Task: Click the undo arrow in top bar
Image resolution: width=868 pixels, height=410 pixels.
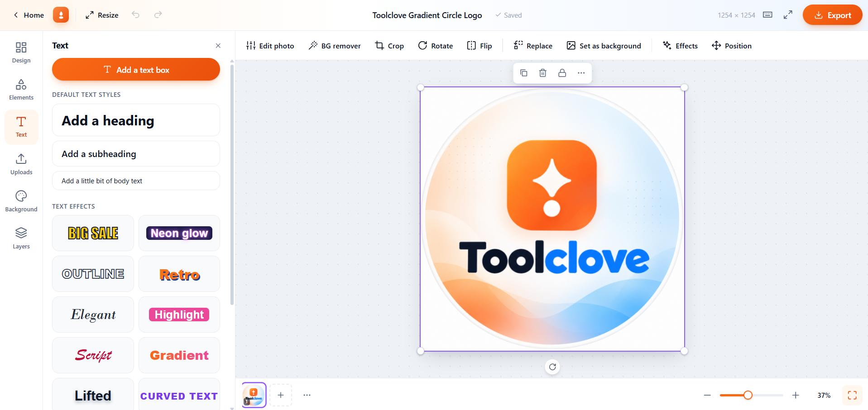Action: point(135,15)
